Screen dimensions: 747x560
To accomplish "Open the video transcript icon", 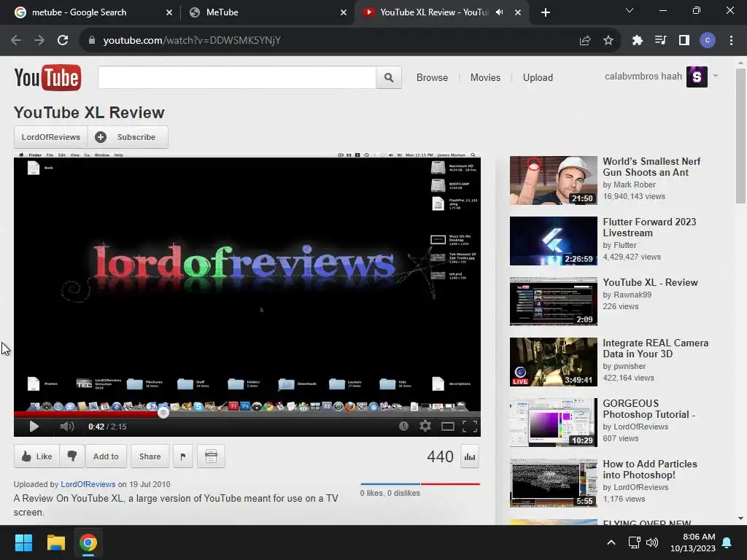I will [x=211, y=456].
